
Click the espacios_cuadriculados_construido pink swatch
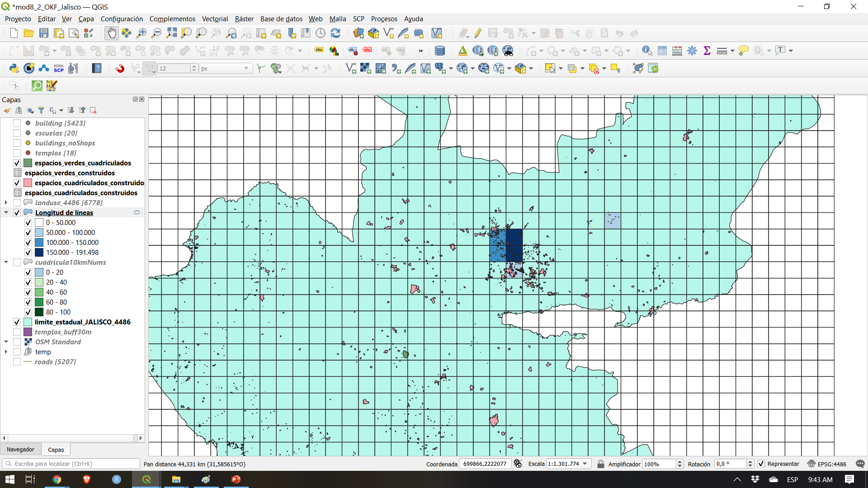tap(28, 183)
